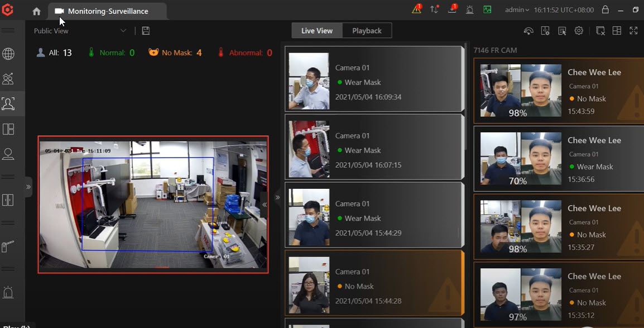Expand the collapsed left panel chevron

pos(29,187)
